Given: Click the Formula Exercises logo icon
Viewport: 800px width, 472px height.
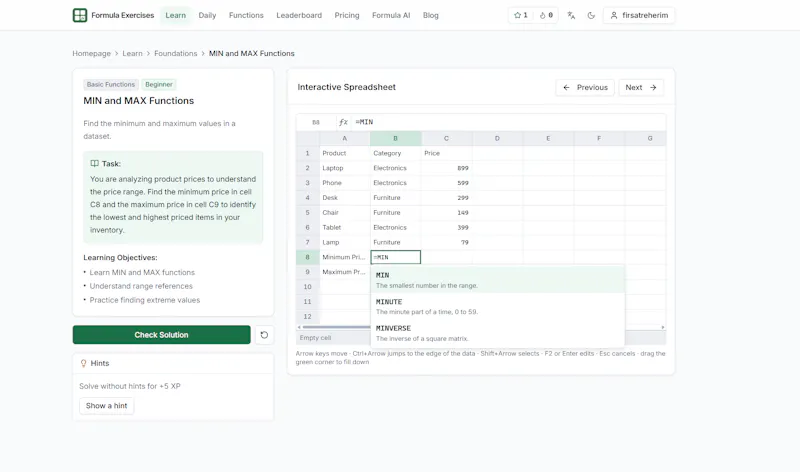Looking at the screenshot, I should tap(80, 15).
